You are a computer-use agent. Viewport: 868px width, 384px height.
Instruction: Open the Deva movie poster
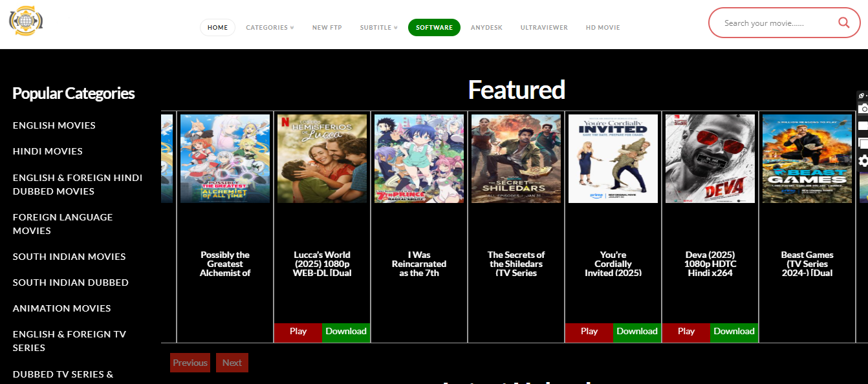[710, 158]
